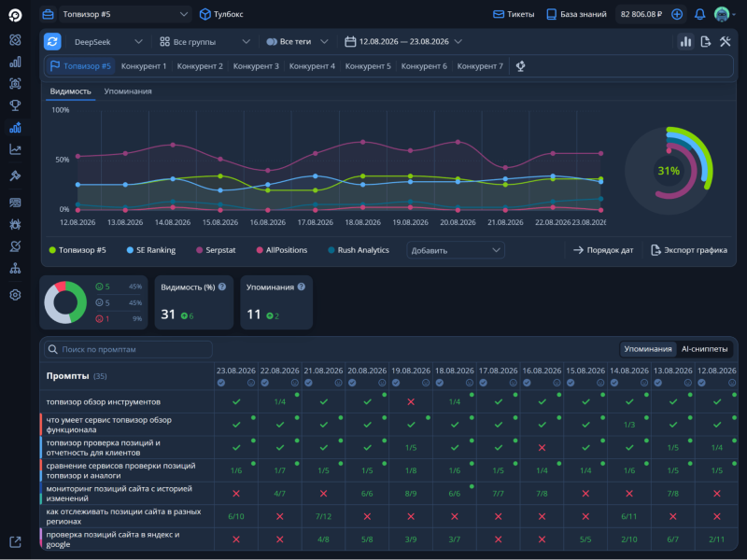The height and width of the screenshot is (560, 747).
Task: Open the hammer and wrench tools icon
Action: [726, 41]
